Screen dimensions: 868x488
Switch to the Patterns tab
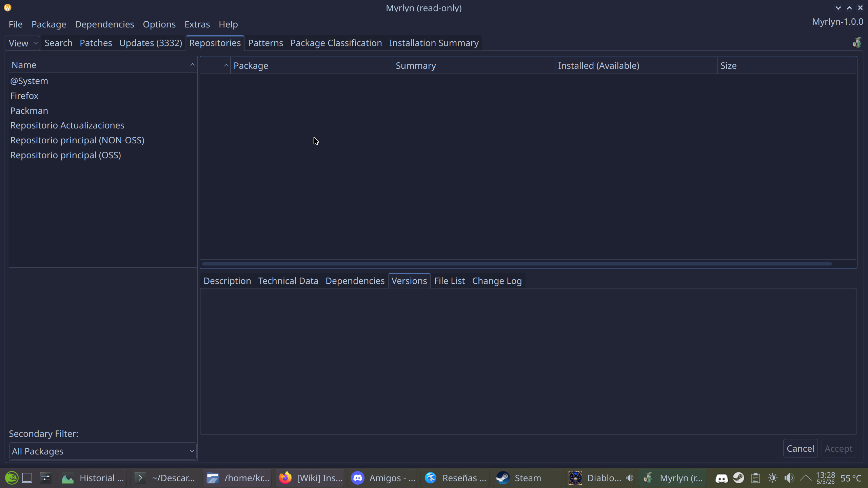(x=265, y=43)
